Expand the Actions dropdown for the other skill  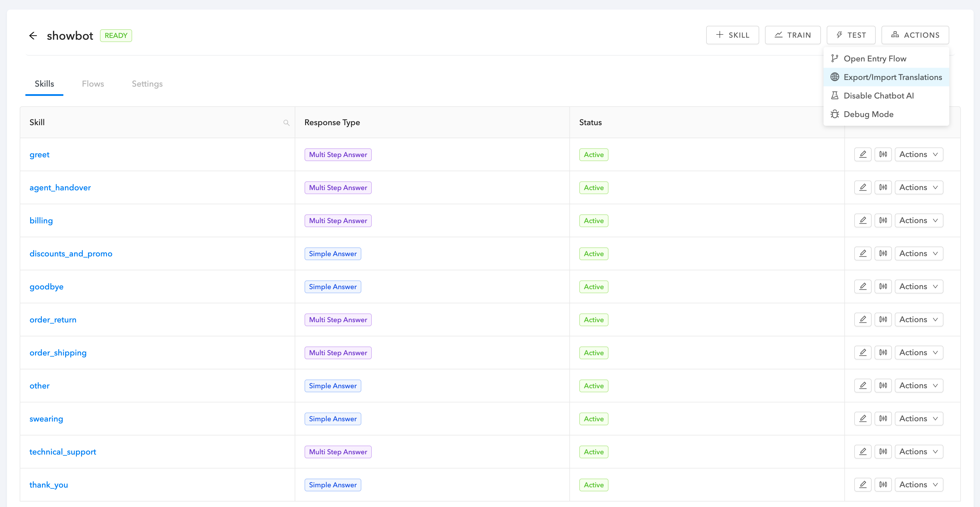point(918,385)
